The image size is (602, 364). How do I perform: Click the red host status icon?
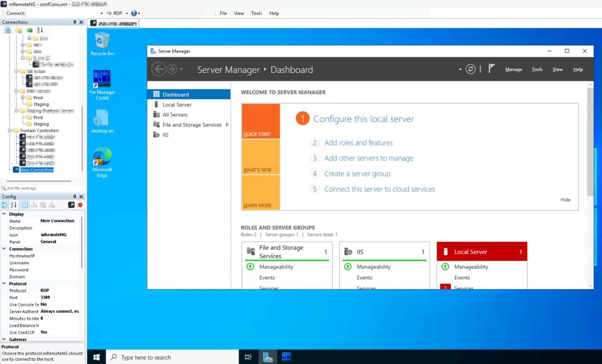pos(80,205)
